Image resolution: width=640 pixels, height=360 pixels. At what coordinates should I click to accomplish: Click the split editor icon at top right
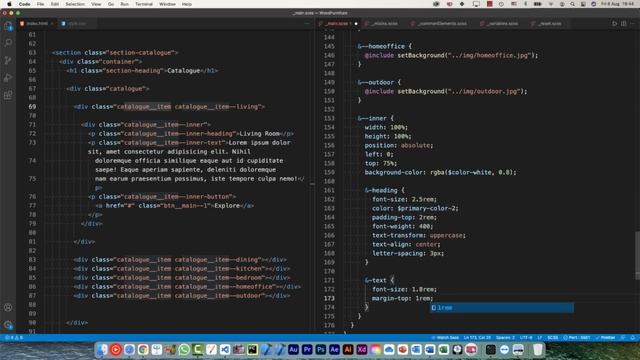point(623,24)
